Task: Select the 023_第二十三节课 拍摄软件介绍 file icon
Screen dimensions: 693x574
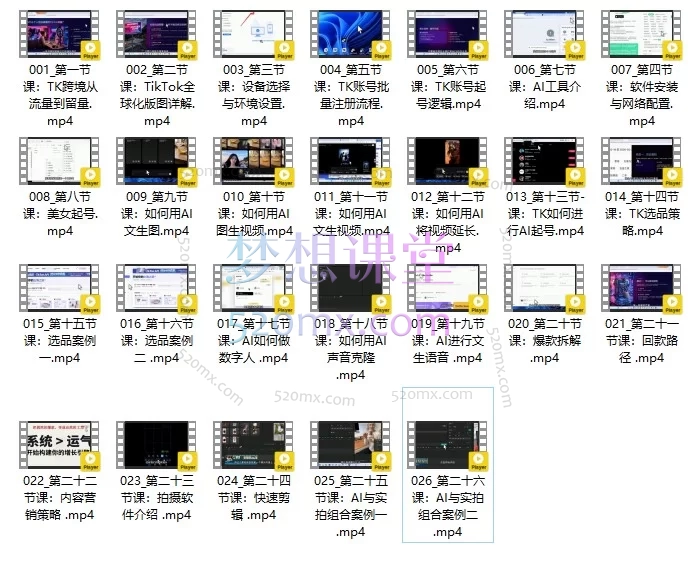Action: coord(156,445)
